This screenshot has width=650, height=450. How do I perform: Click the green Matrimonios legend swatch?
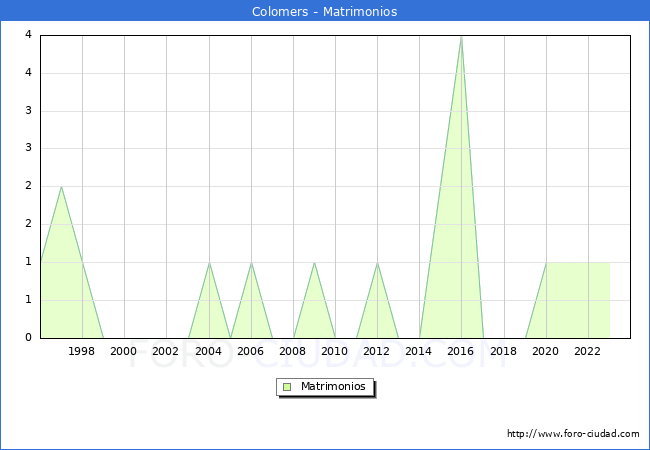coord(286,387)
